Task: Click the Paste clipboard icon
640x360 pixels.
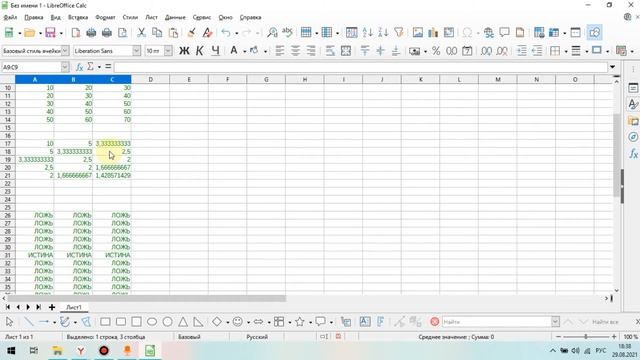Action: point(173,33)
